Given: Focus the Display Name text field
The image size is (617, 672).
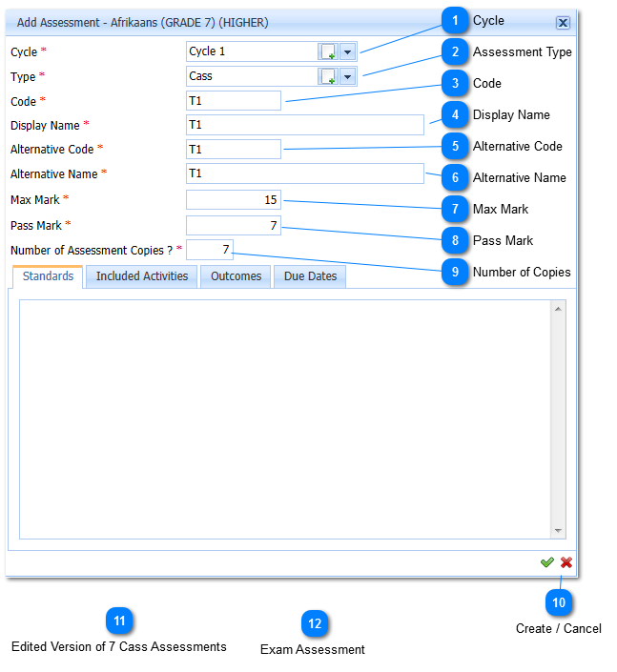Looking at the screenshot, I should [305, 125].
